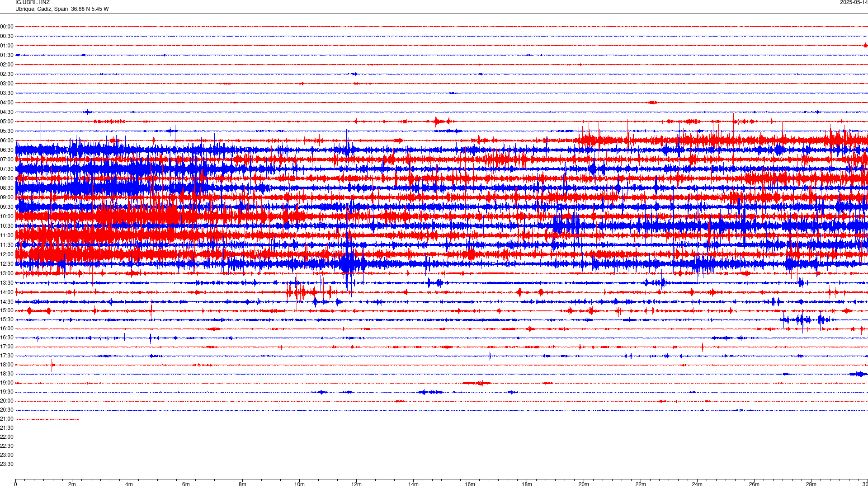Viewport: 868px width, 488px height.
Task: Click the 16m tick on time axis
Action: tap(470, 484)
